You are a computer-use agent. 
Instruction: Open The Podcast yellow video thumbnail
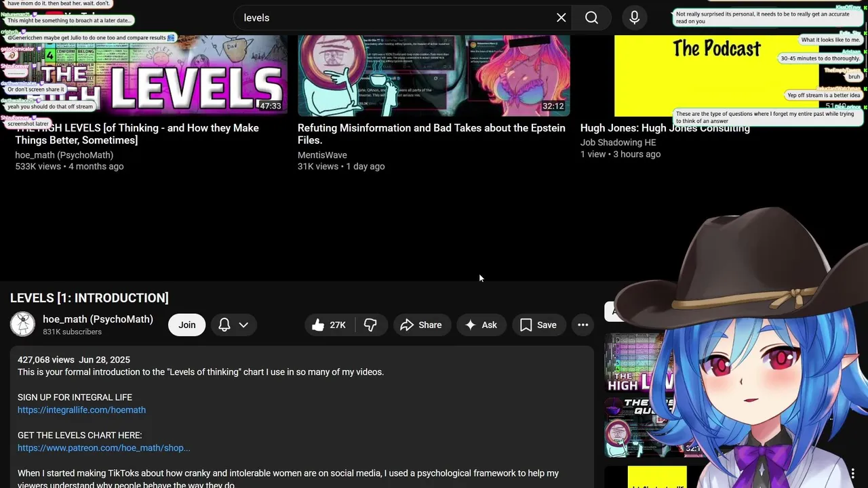point(717,76)
